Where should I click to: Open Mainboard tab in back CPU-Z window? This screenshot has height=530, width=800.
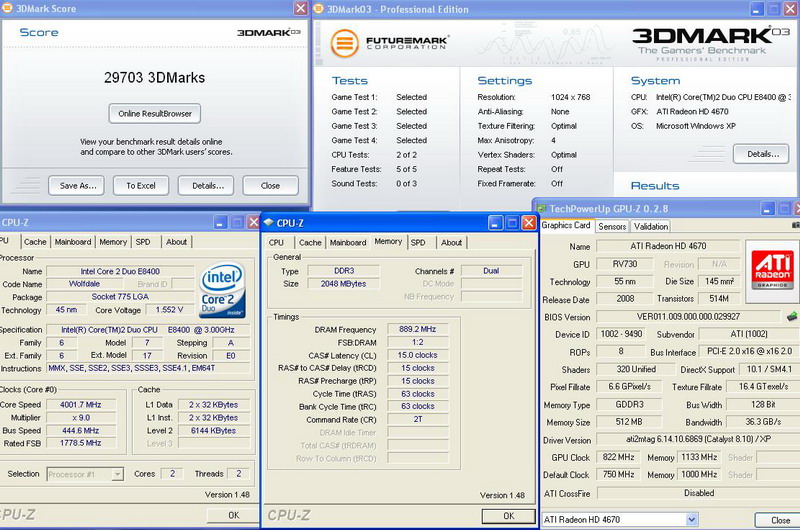pos(73,242)
